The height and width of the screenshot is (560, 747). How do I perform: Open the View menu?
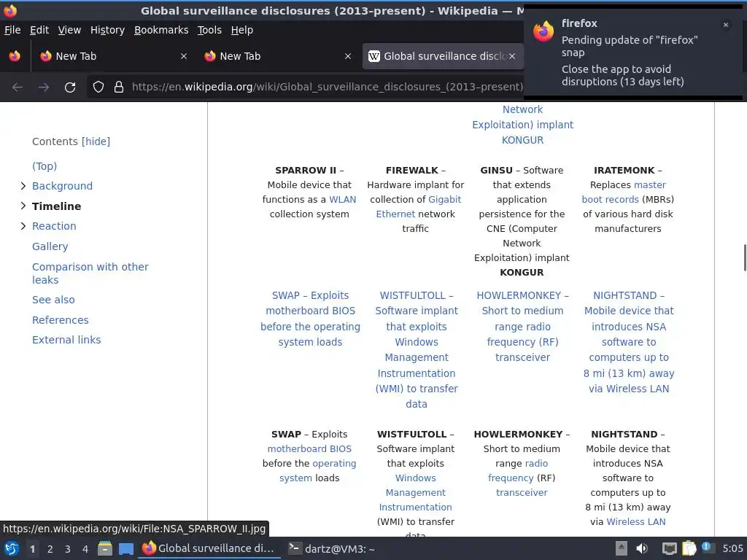tap(69, 30)
